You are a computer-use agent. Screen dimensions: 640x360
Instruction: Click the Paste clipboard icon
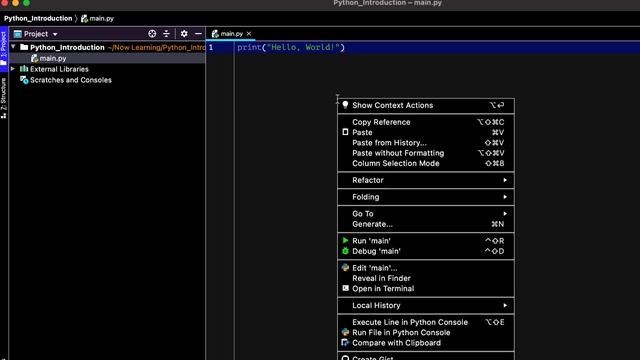345,132
